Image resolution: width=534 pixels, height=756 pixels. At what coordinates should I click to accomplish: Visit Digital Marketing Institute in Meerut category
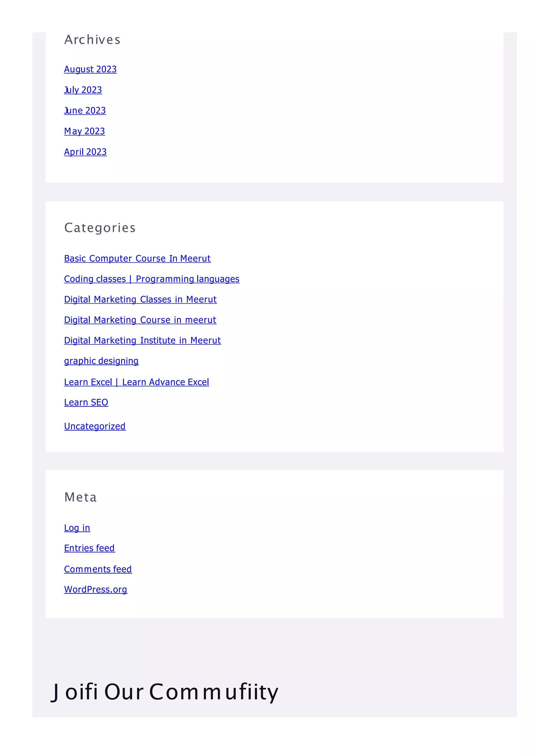point(142,340)
